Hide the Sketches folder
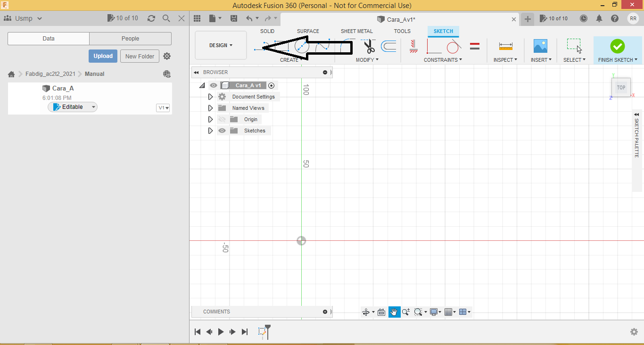 tap(222, 131)
